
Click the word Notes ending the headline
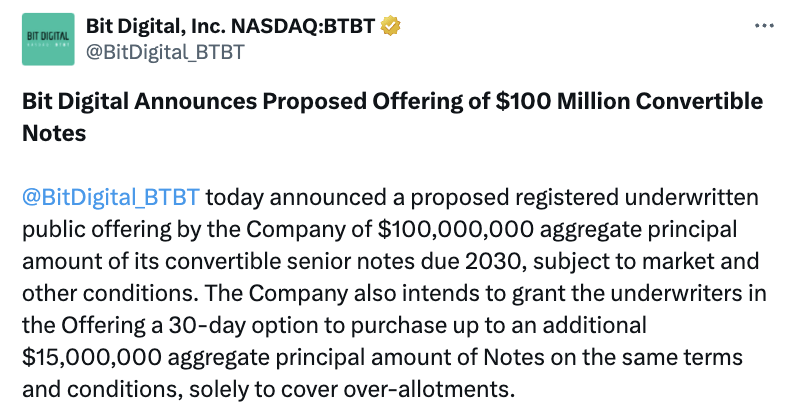coord(54,133)
